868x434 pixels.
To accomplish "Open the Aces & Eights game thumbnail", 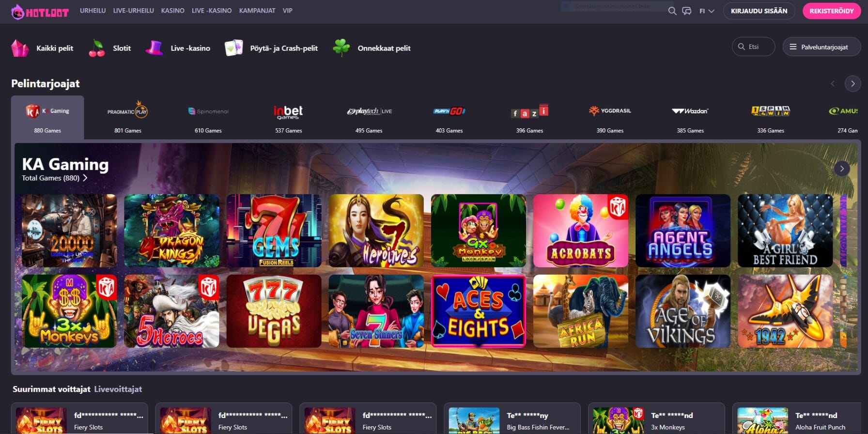I will click(479, 311).
